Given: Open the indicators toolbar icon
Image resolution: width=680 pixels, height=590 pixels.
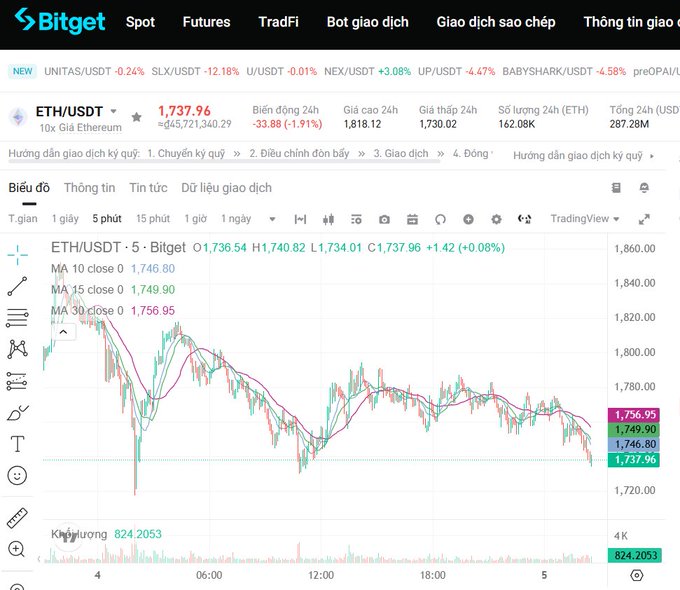Looking at the screenshot, I should [300, 219].
